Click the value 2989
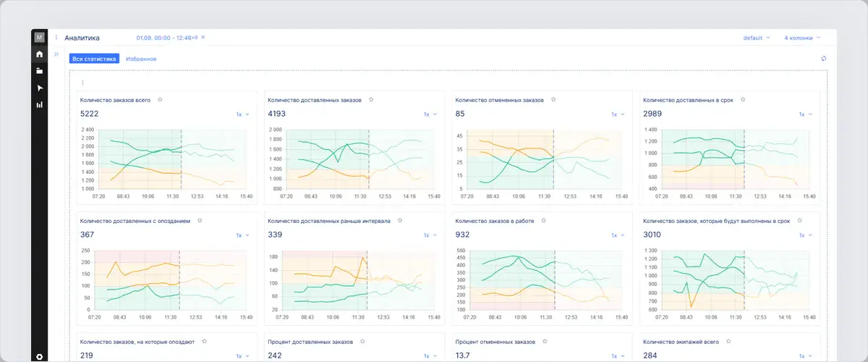Image resolution: width=868 pixels, height=362 pixels. click(652, 114)
